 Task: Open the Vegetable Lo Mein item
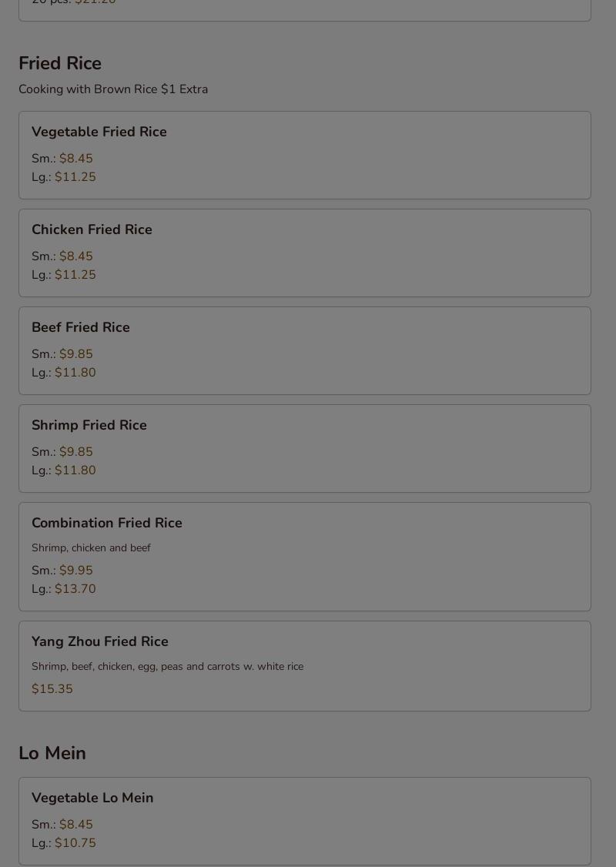point(305,821)
